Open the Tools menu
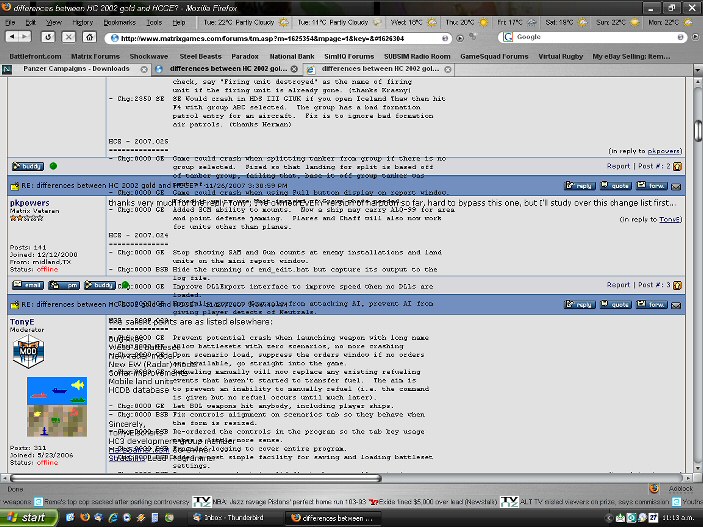Viewport: 703px width, 527px height. pos(154,22)
